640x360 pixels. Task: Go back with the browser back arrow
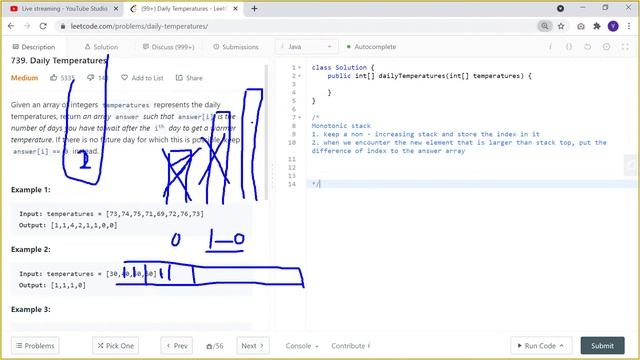(11, 26)
